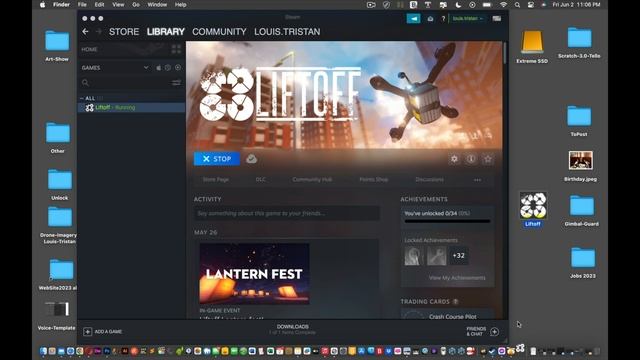The image size is (640, 360).
Task: Open the Lantern Fest event thumbnail
Action: pyautogui.click(x=254, y=274)
